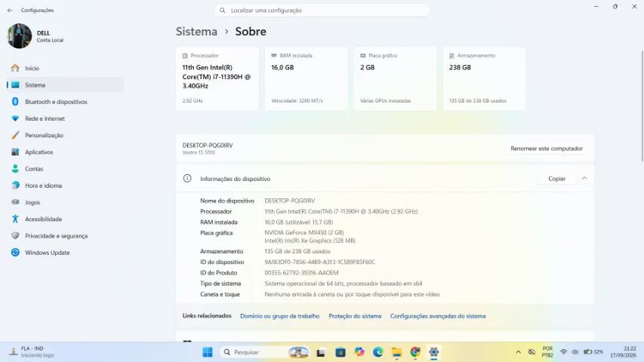Click the battery 32% tray indicator
The height and width of the screenshot is (362, 644).
pos(593,351)
